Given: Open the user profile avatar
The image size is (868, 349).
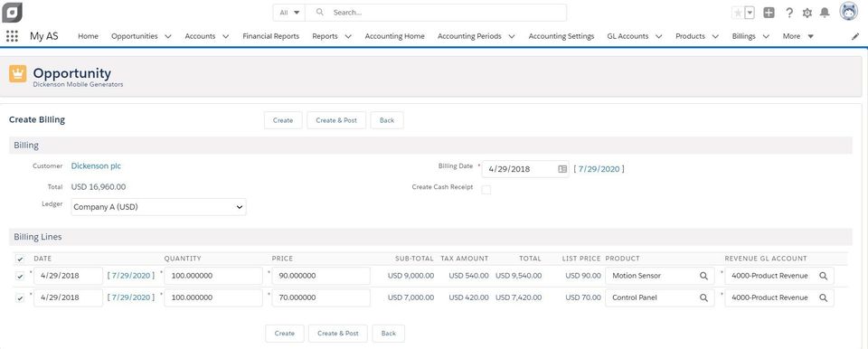Looking at the screenshot, I should [849, 12].
